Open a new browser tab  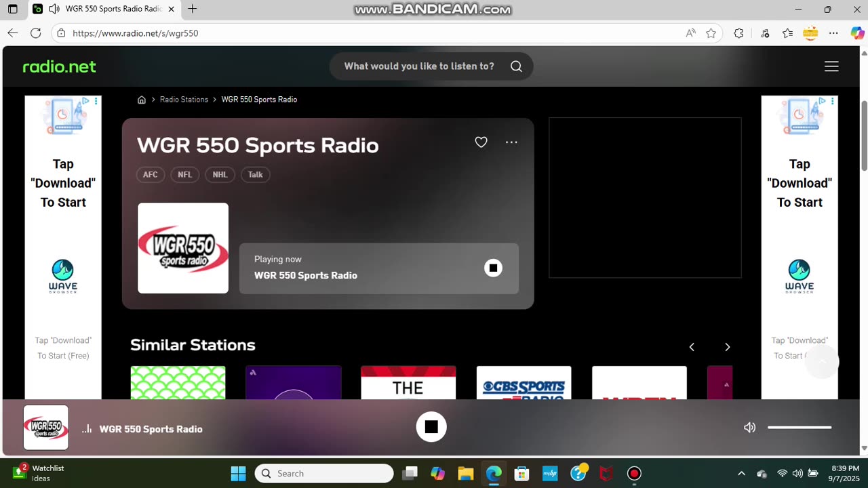(193, 9)
